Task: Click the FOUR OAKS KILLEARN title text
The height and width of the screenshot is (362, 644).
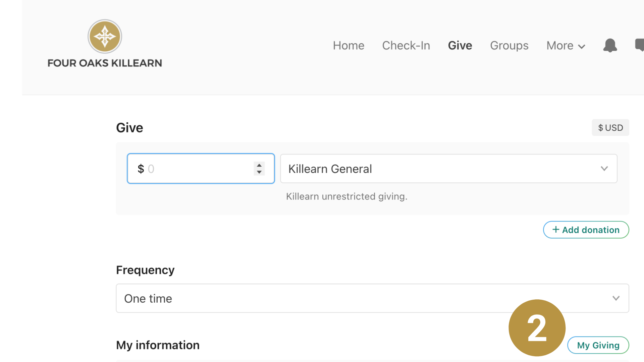Action: [x=105, y=63]
